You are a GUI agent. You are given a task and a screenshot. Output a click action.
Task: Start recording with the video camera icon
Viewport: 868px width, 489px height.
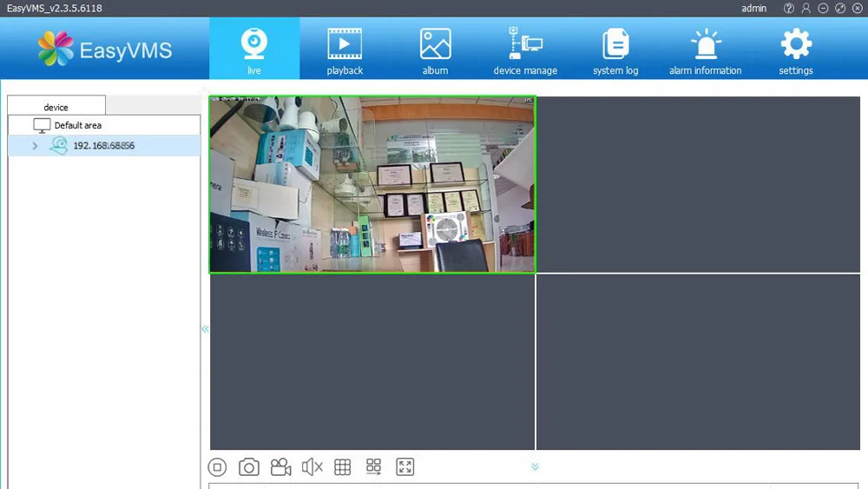tap(280, 466)
